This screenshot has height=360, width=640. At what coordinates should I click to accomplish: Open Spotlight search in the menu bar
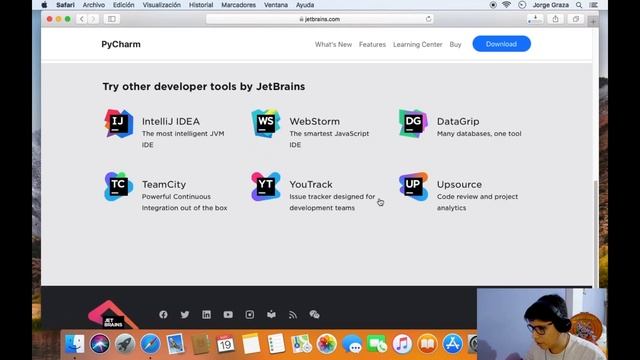[x=579, y=5]
